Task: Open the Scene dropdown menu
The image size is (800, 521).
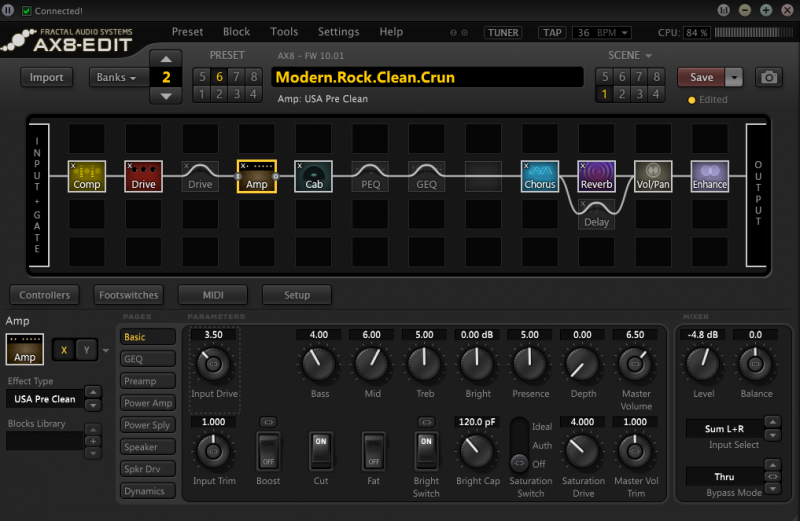Action: pyautogui.click(x=630, y=56)
